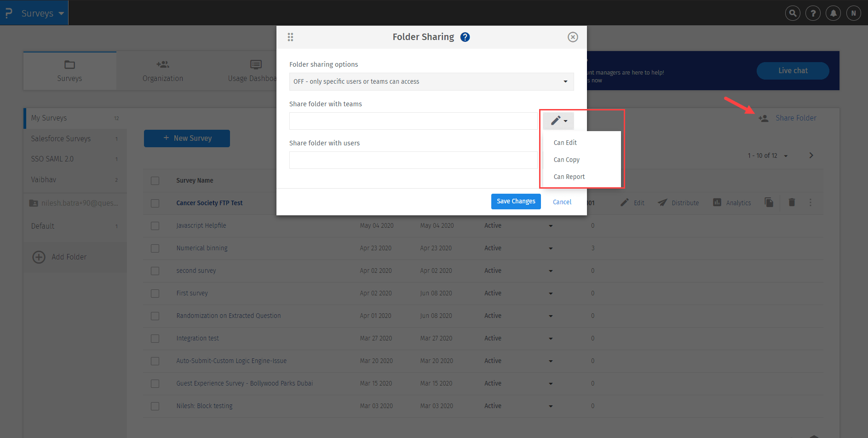Open the Surveys product dropdown in header
Viewport: 868px width, 438px height.
click(42, 13)
